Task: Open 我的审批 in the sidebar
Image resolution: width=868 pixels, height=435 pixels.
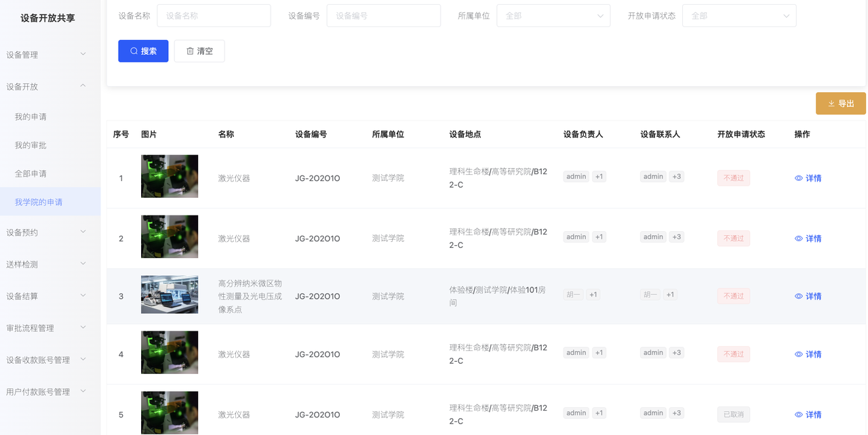Action: pos(50,145)
